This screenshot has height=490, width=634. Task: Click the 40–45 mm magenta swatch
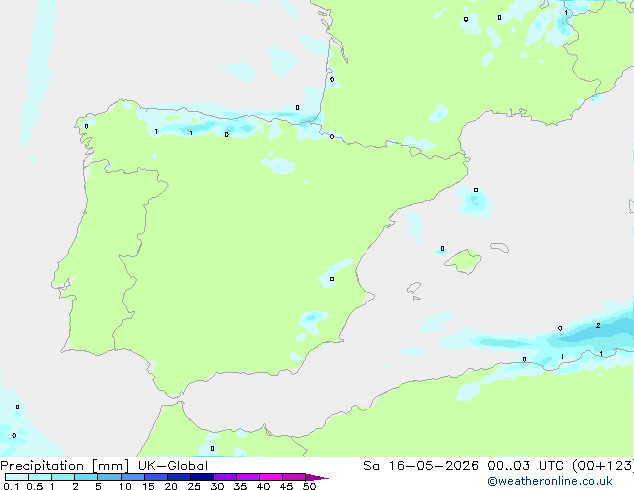(271, 477)
